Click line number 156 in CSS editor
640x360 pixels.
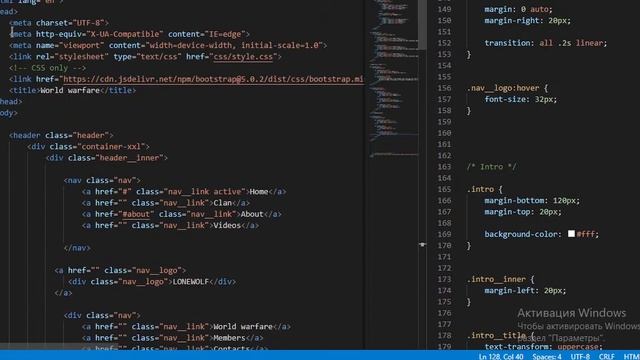(444, 88)
